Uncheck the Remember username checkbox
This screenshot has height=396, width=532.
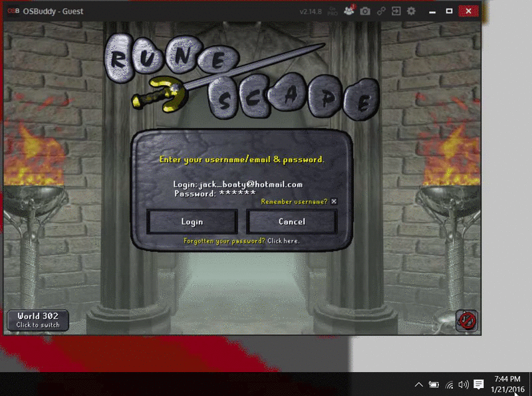334,201
